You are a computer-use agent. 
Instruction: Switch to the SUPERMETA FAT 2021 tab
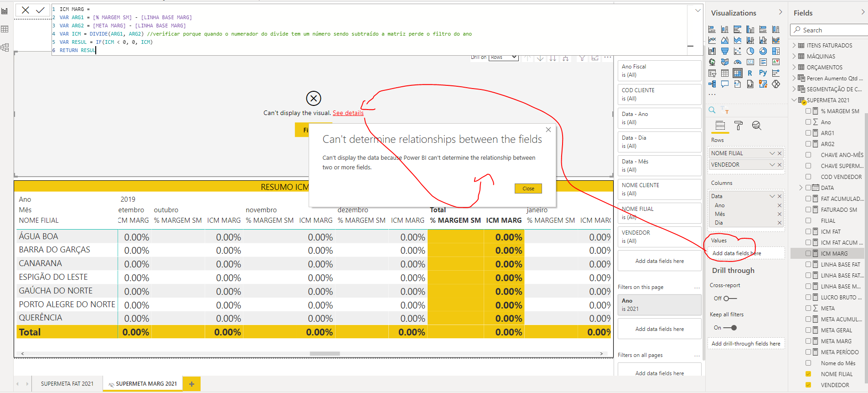pos(67,384)
